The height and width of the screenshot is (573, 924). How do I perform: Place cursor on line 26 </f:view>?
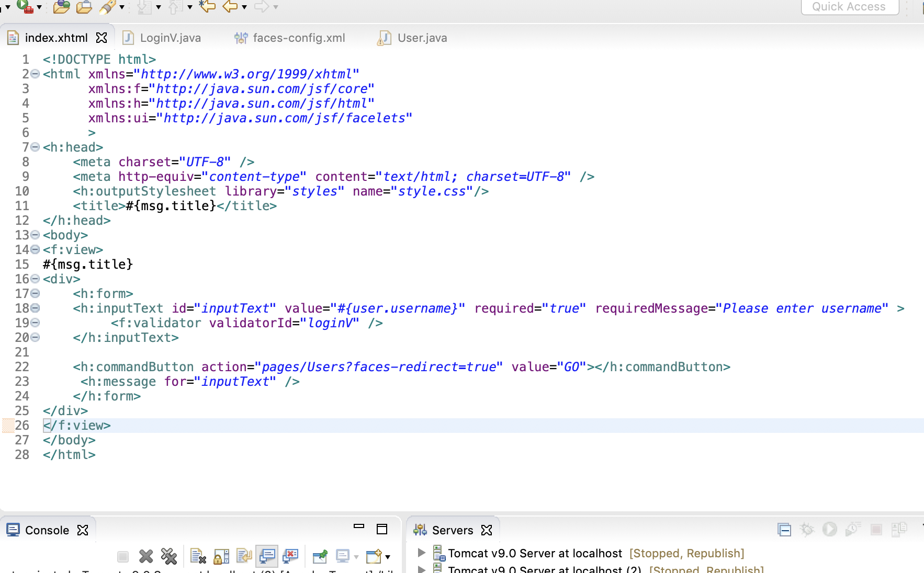click(77, 425)
